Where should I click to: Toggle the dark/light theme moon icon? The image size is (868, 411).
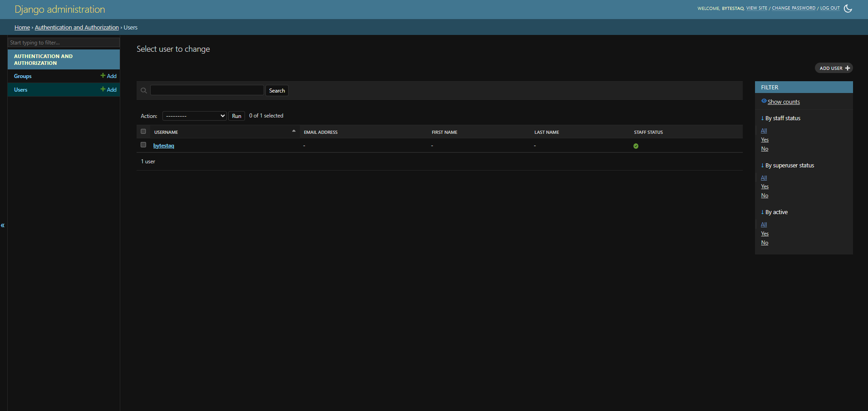[x=848, y=8]
